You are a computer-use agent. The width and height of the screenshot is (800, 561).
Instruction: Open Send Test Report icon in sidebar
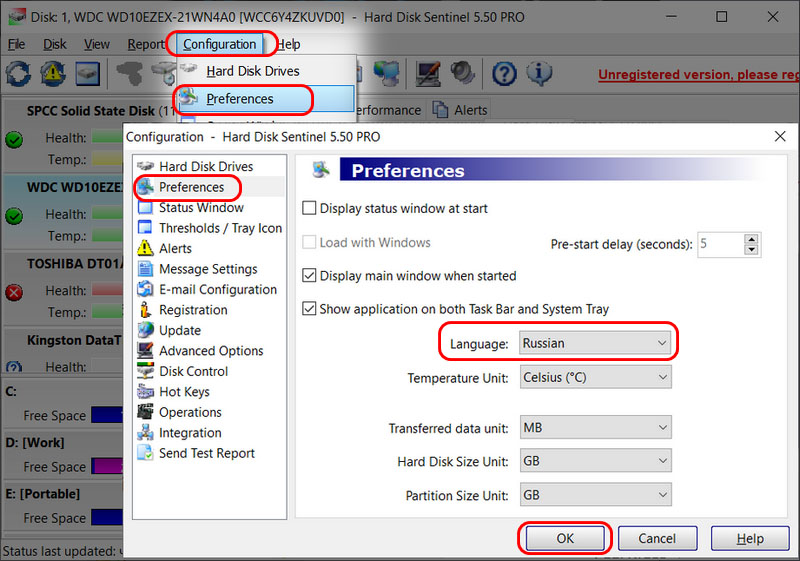pos(145,453)
